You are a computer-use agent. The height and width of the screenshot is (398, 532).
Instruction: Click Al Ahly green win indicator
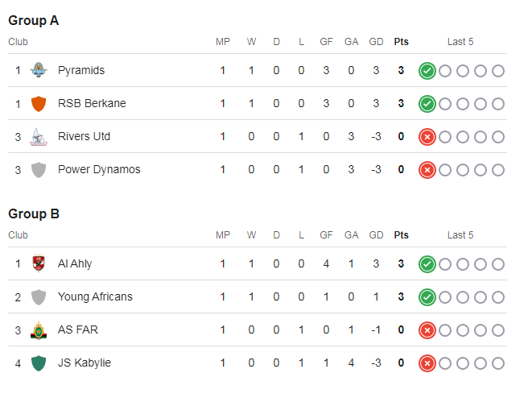[x=427, y=264]
